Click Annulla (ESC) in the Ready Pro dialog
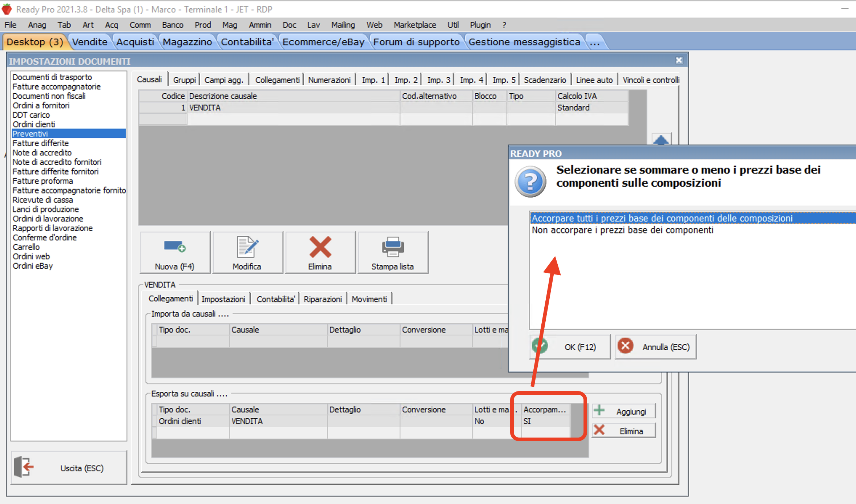The image size is (856, 504). click(656, 347)
